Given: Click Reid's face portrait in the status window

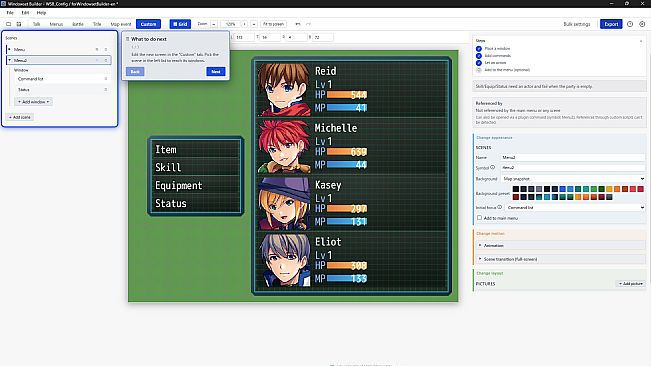Looking at the screenshot, I should [x=284, y=89].
